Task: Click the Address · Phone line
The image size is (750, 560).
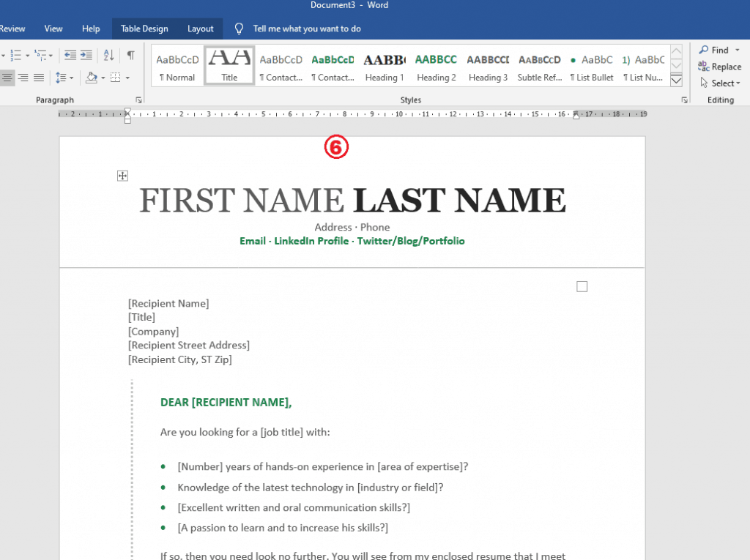Action: pos(352,227)
